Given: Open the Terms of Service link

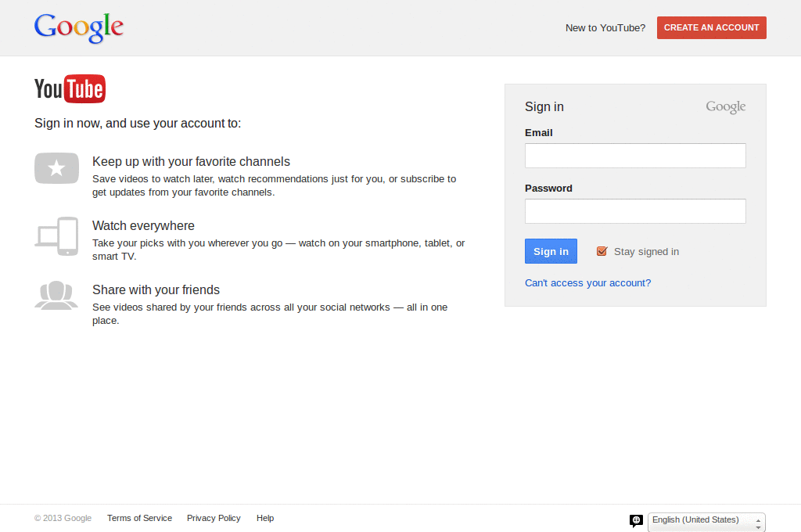Looking at the screenshot, I should (x=139, y=518).
